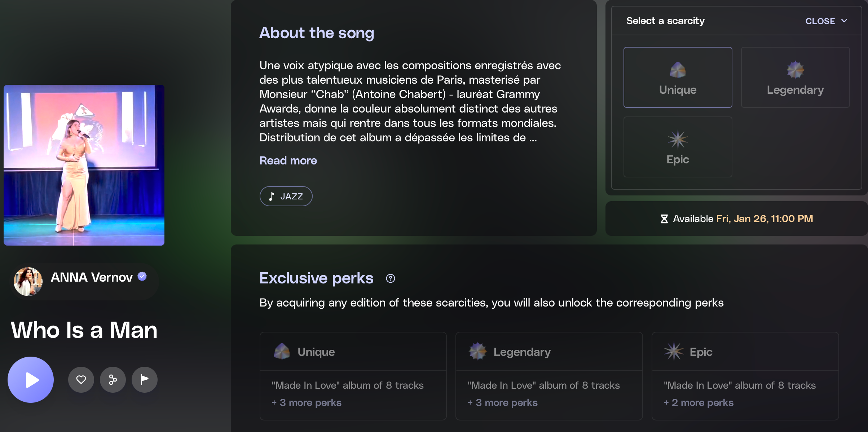Image resolution: width=868 pixels, height=432 pixels.
Task: Like the song with heart icon
Action: click(x=81, y=380)
